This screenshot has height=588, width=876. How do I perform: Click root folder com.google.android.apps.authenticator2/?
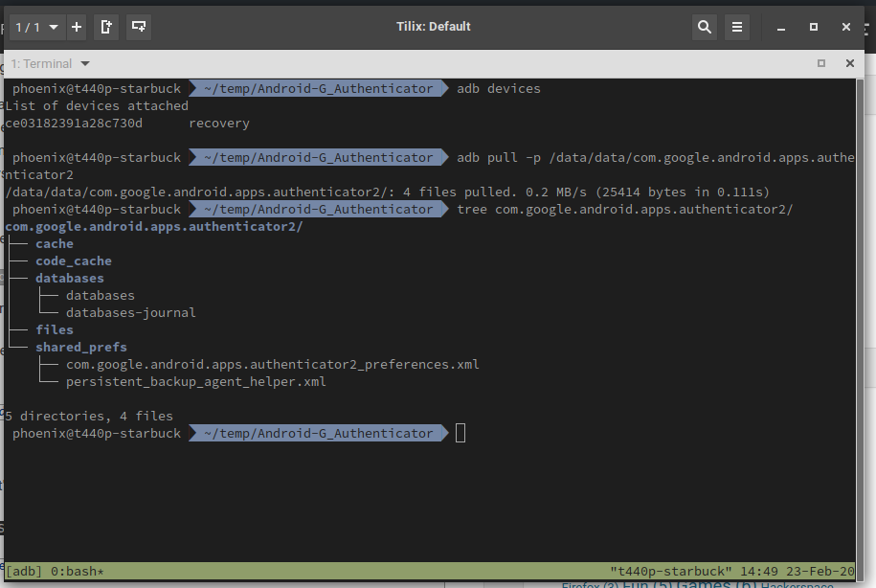pos(153,226)
